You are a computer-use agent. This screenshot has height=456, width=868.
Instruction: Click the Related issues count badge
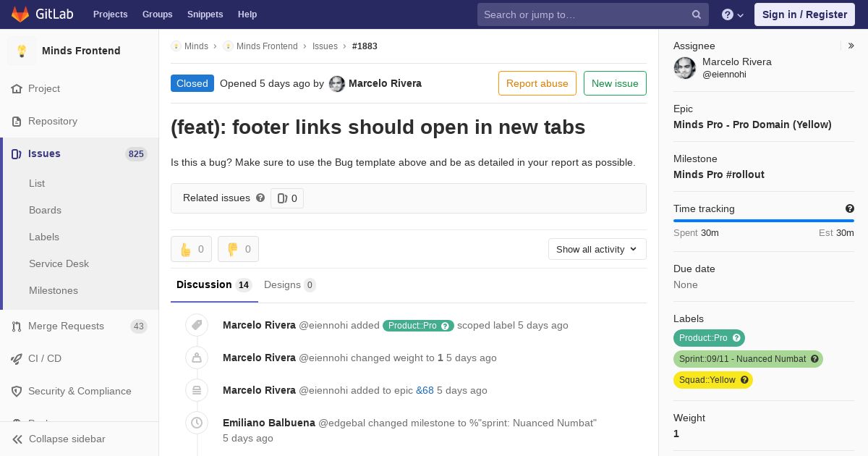click(287, 198)
